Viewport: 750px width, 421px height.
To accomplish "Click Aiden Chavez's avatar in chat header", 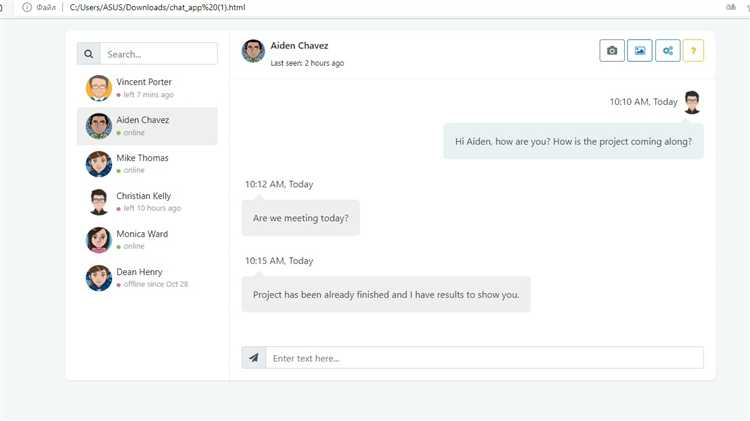I will [x=253, y=51].
